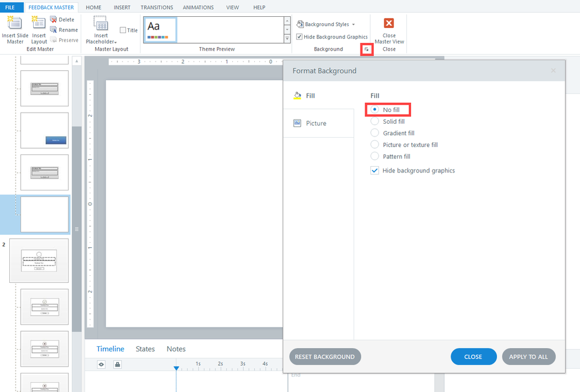Open the HELP tab

[260, 7]
